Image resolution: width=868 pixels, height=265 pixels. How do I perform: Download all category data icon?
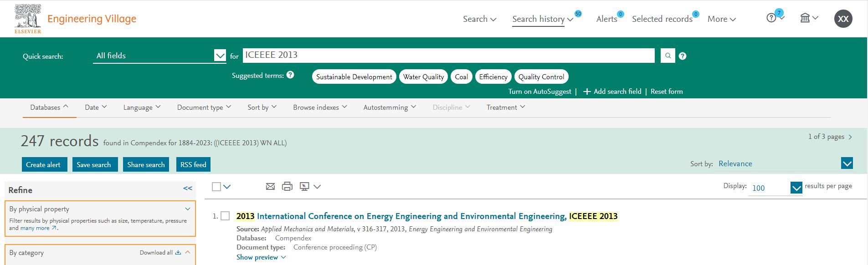coord(178,253)
